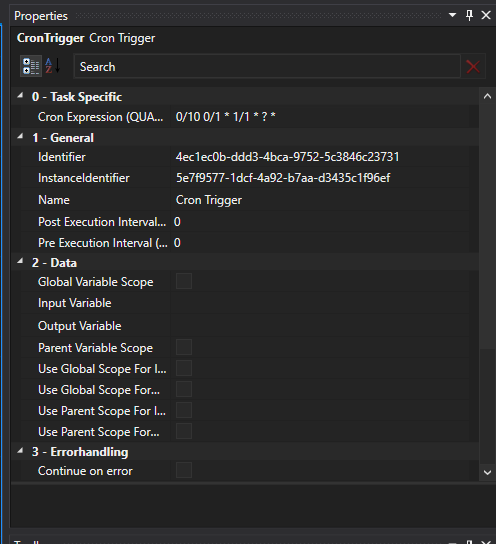Collapse the 2 - Data section
The height and width of the screenshot is (544, 496).
click(20, 261)
